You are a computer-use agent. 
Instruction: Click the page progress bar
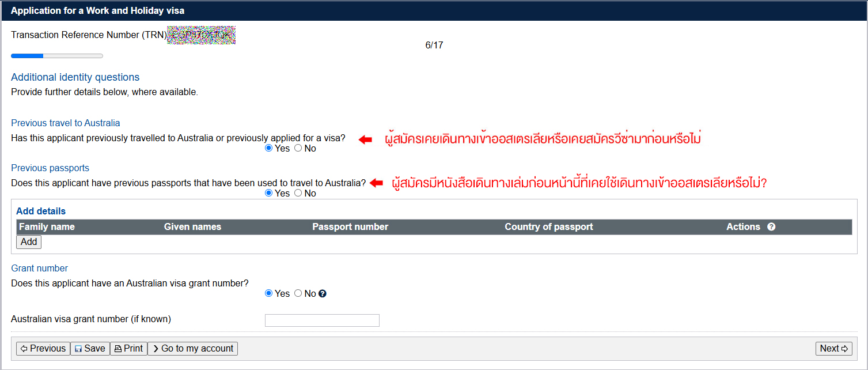tap(57, 56)
